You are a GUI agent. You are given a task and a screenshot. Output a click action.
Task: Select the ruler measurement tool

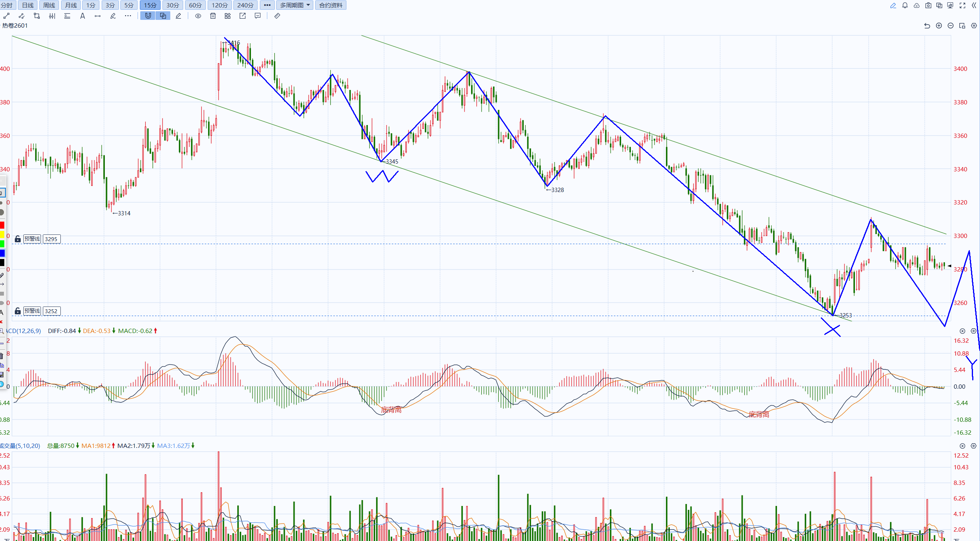[277, 16]
